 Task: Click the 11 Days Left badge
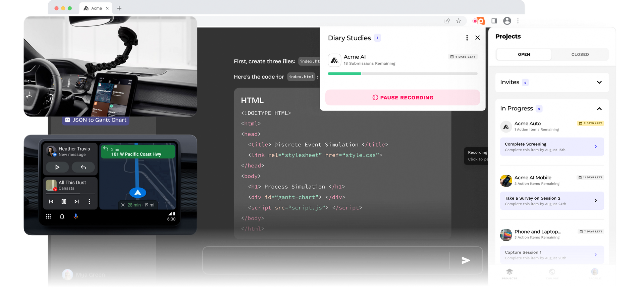(x=590, y=177)
